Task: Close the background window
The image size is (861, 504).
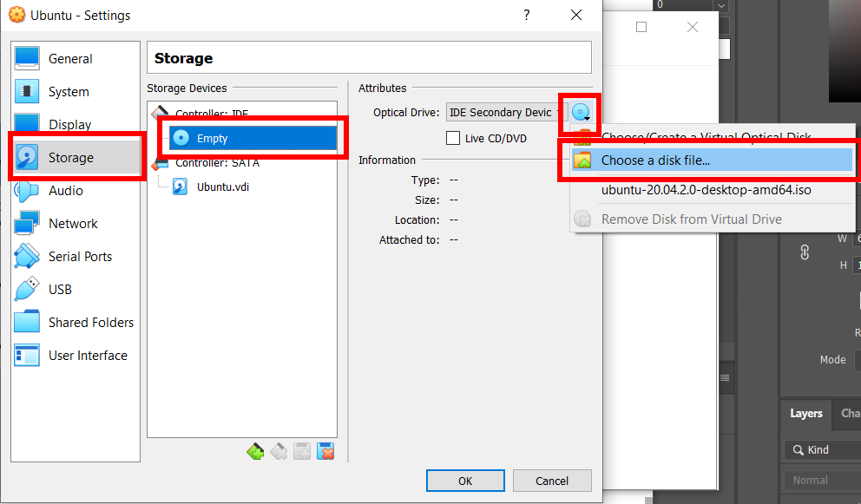Action: (x=693, y=27)
